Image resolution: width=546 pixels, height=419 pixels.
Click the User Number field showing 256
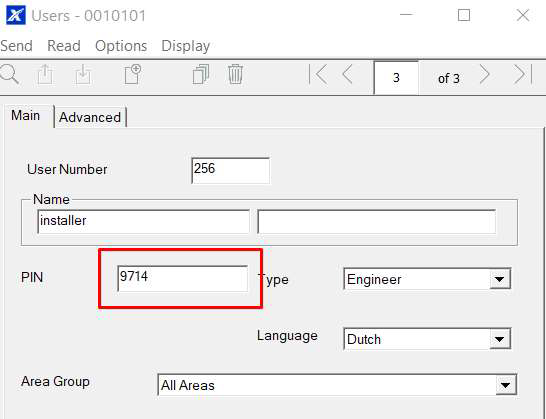(x=231, y=170)
